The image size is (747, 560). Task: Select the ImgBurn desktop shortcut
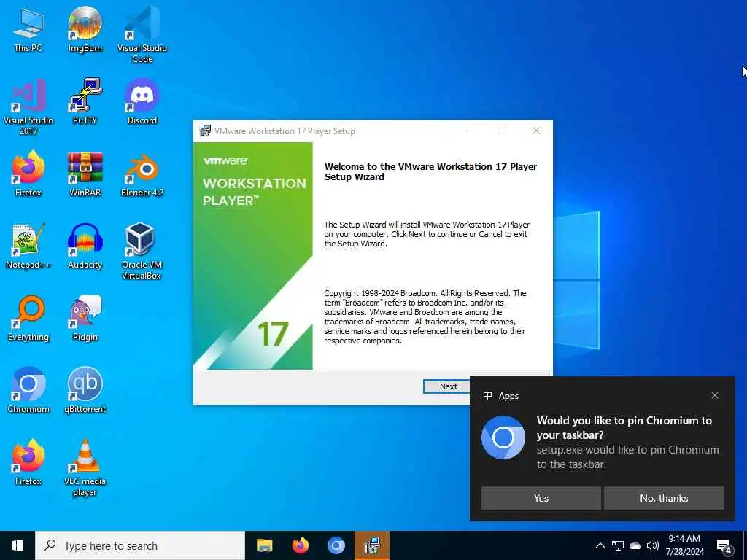[85, 29]
